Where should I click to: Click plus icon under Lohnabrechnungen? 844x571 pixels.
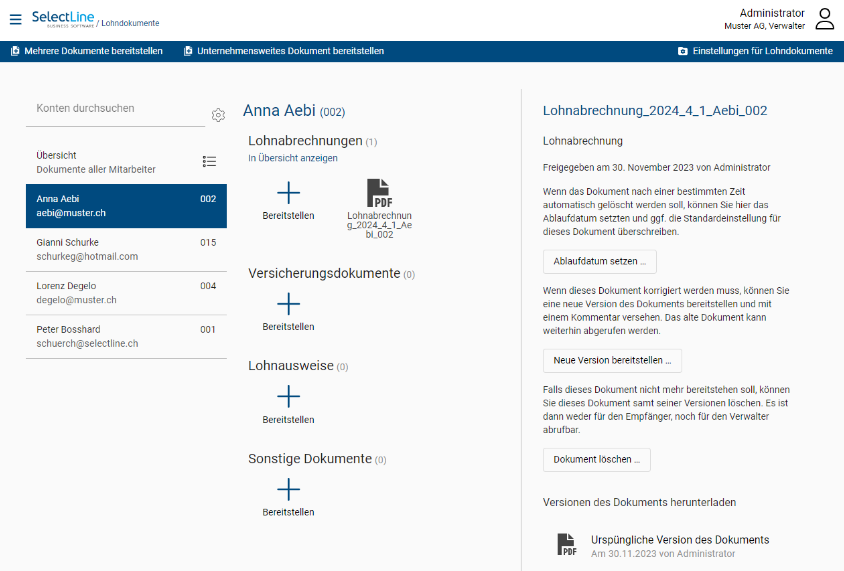(289, 193)
